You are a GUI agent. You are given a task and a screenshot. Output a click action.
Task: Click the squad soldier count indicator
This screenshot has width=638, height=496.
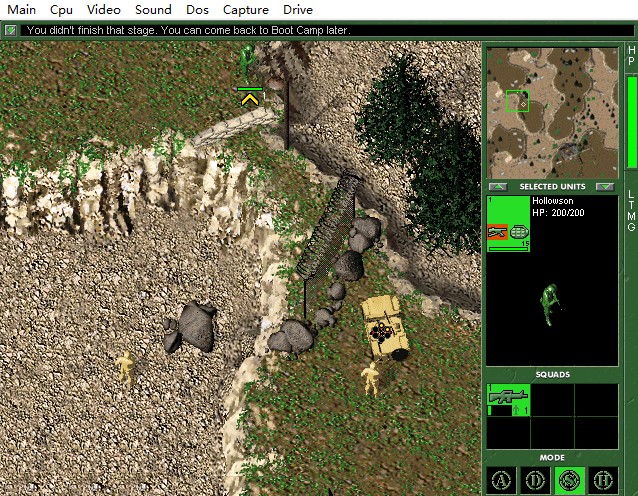[x=521, y=410]
